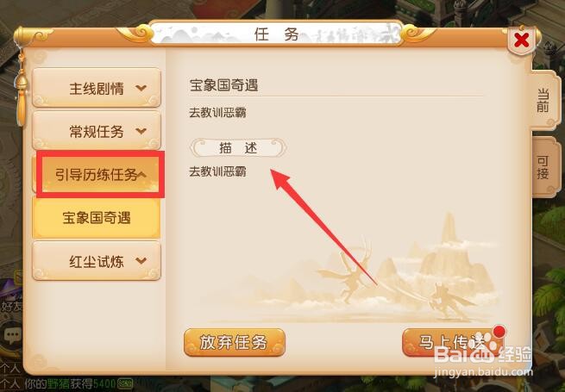Click the red notification dot on 马上传送
The image size is (565, 392).
(499, 332)
